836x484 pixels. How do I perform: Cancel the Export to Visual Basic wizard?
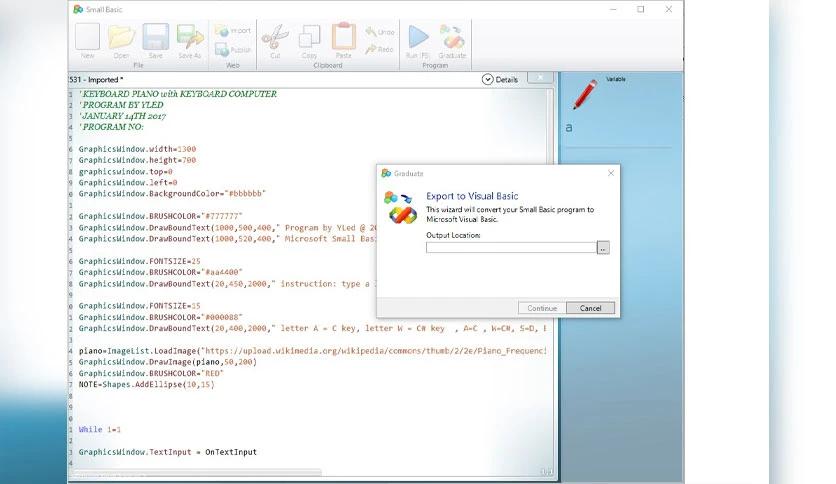tap(590, 308)
